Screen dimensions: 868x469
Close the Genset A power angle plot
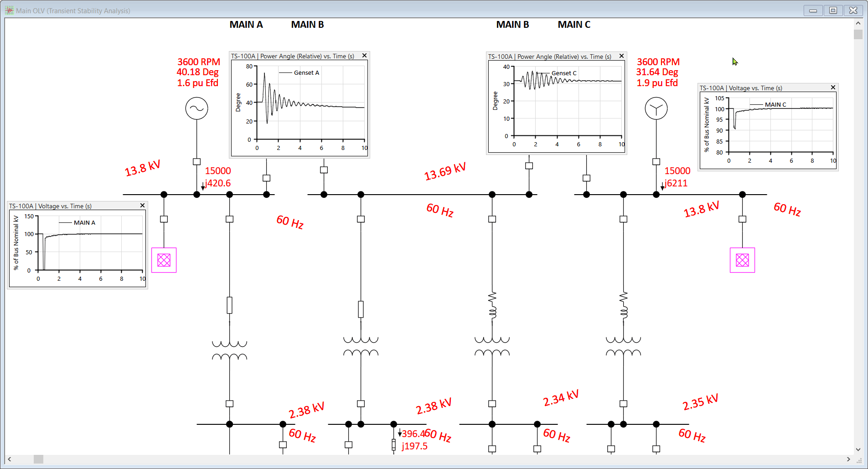click(x=364, y=55)
